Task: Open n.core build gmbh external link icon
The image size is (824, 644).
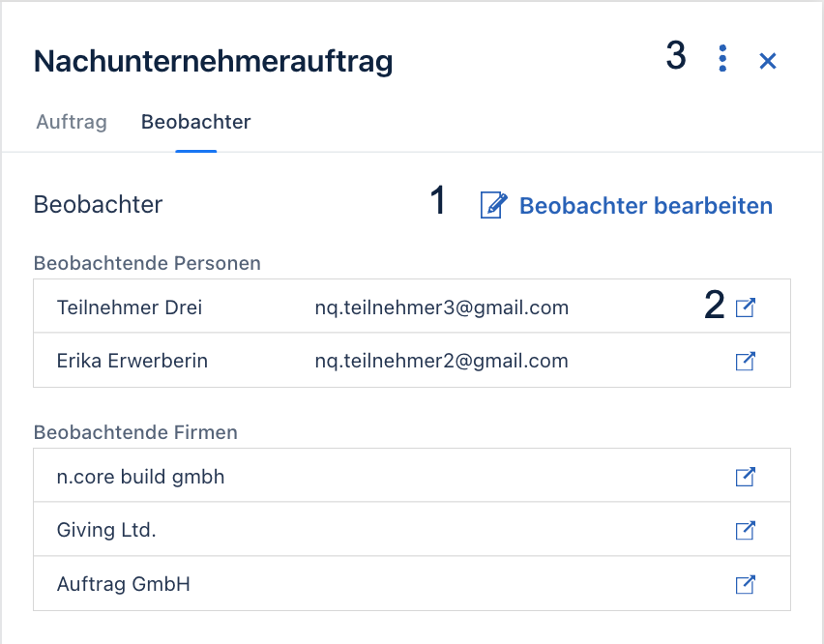Action: 745,477
